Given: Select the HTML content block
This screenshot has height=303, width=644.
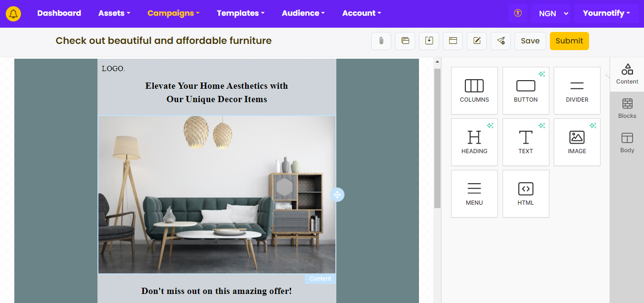Looking at the screenshot, I should 526,194.
